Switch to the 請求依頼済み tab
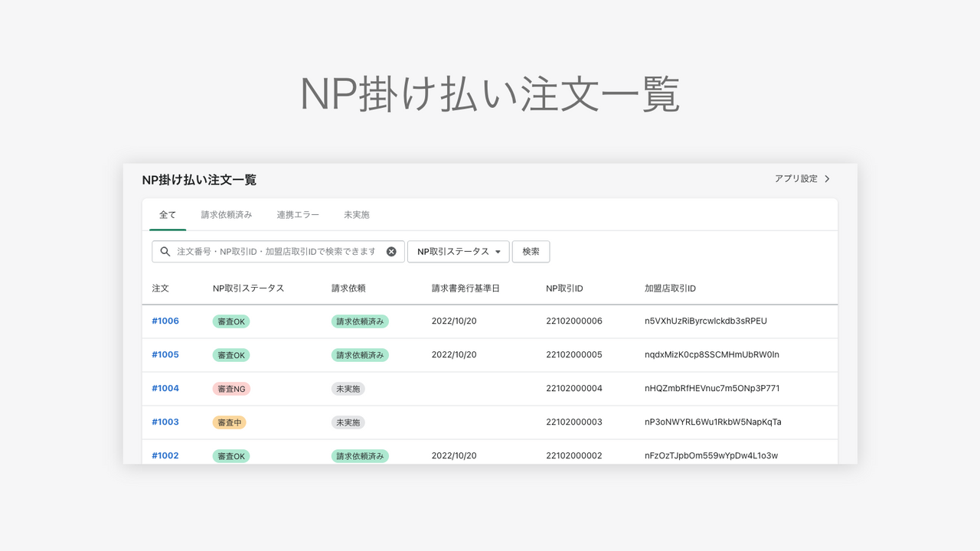Viewport: 980px width, 551px height. click(x=227, y=215)
